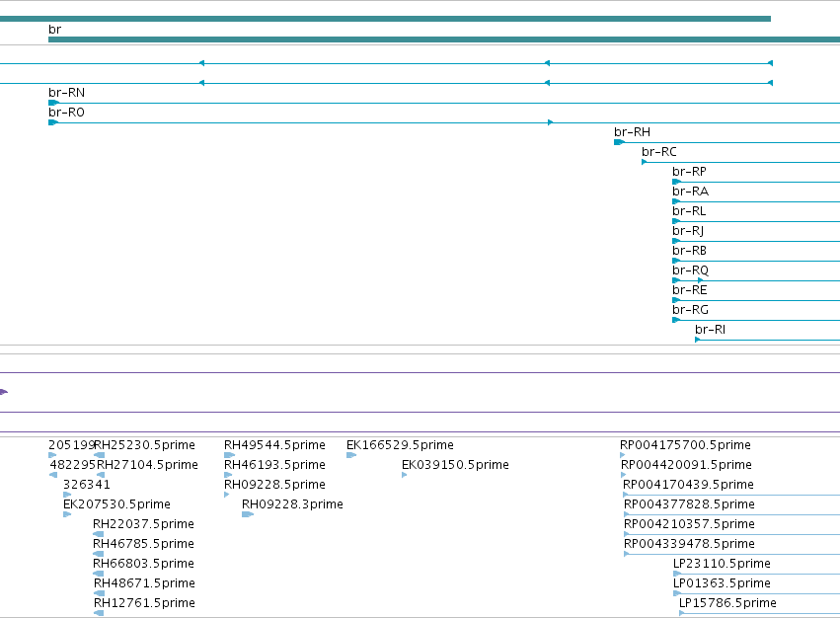Click the EK166529.5prime arrow glyph
840x618 pixels.
(351, 455)
